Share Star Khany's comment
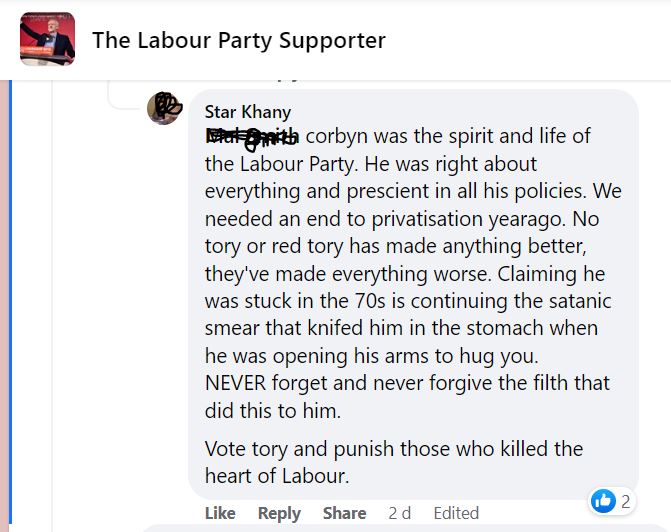Screen dimensions: 671x532 344,513
